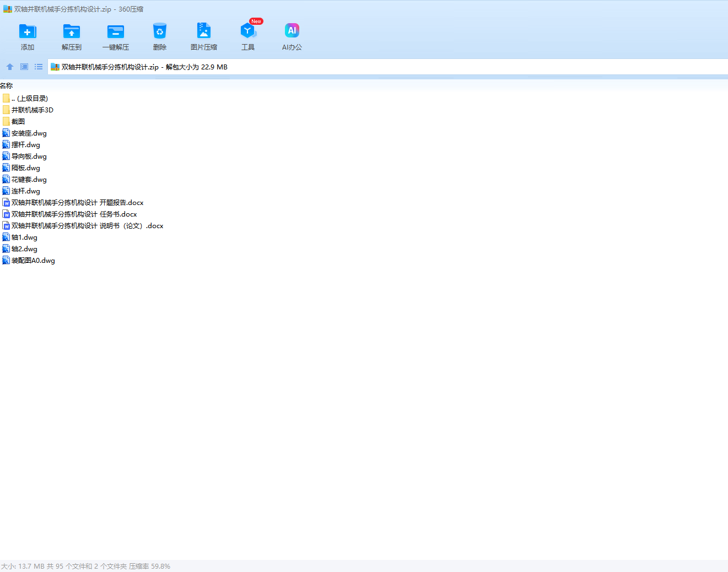This screenshot has height=572, width=728.
Task: Select file 安装座.dwg
Action: pyautogui.click(x=25, y=133)
